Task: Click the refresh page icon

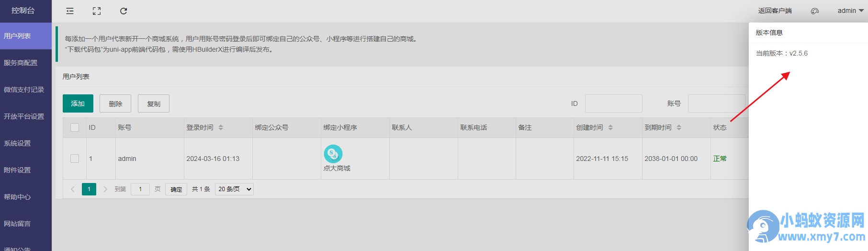Action: tap(124, 11)
